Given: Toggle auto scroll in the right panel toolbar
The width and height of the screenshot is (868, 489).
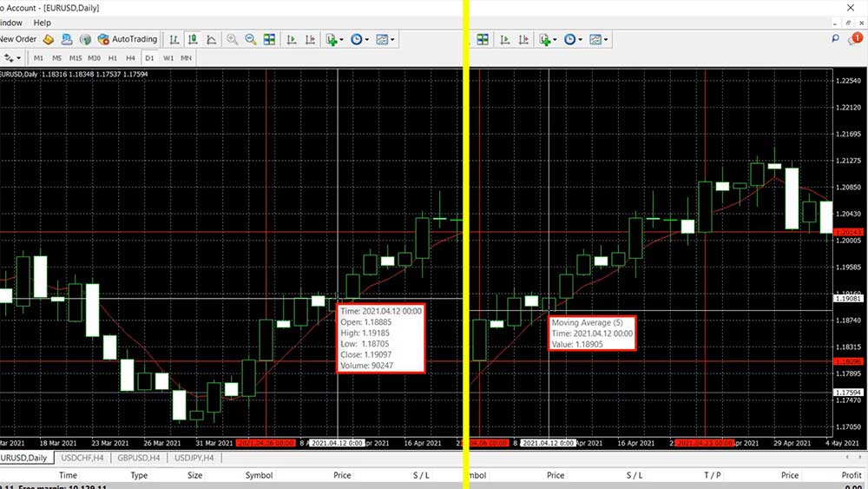Looking at the screenshot, I should click(x=505, y=39).
